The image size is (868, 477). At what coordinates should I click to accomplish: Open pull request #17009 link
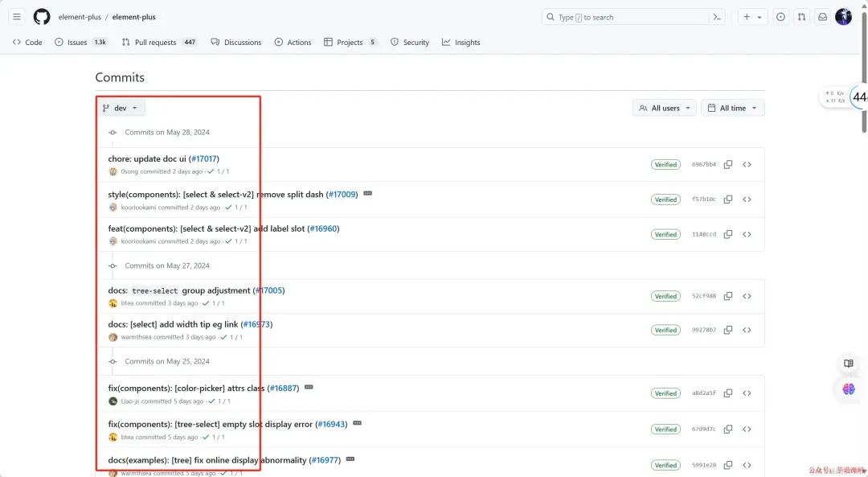coord(342,195)
